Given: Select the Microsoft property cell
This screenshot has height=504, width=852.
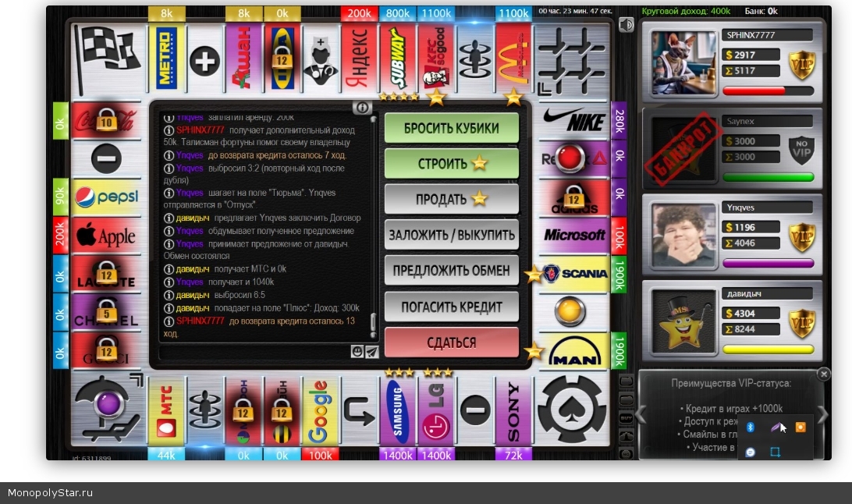Looking at the screenshot, I should pos(573,235).
